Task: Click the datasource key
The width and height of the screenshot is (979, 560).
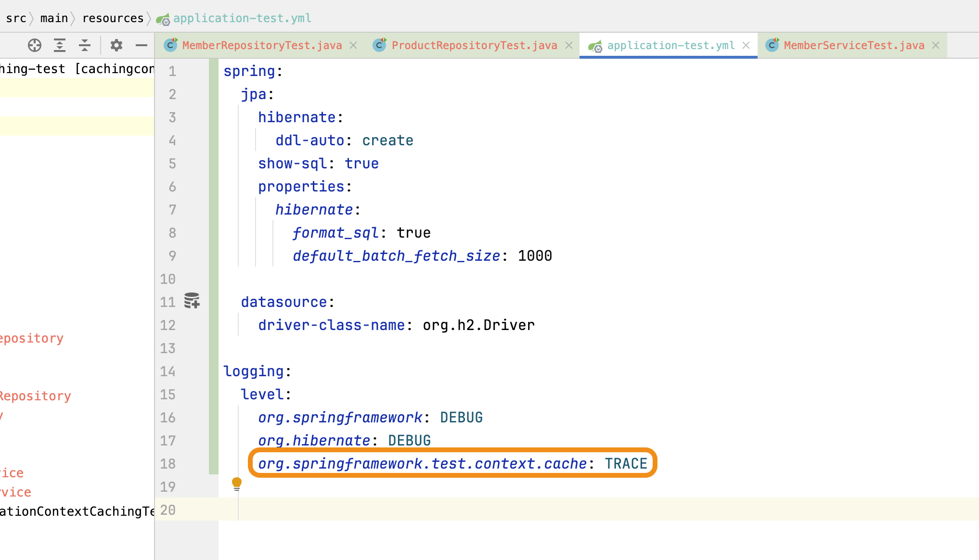Action: (x=283, y=302)
